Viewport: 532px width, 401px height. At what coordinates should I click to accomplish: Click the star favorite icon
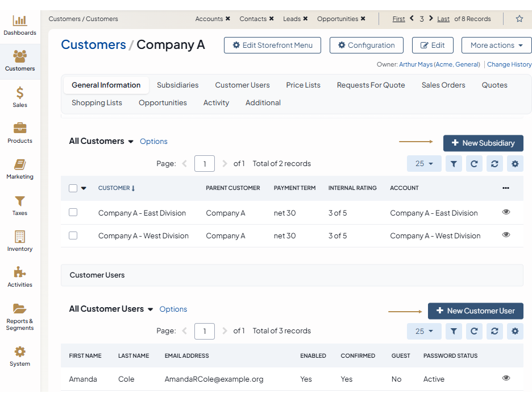pos(519,19)
